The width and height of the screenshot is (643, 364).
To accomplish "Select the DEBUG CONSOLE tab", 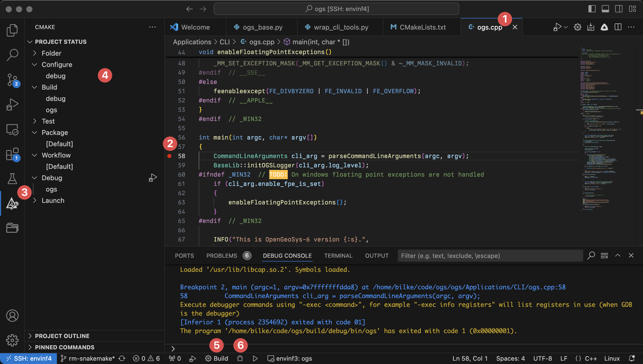I will [287, 256].
